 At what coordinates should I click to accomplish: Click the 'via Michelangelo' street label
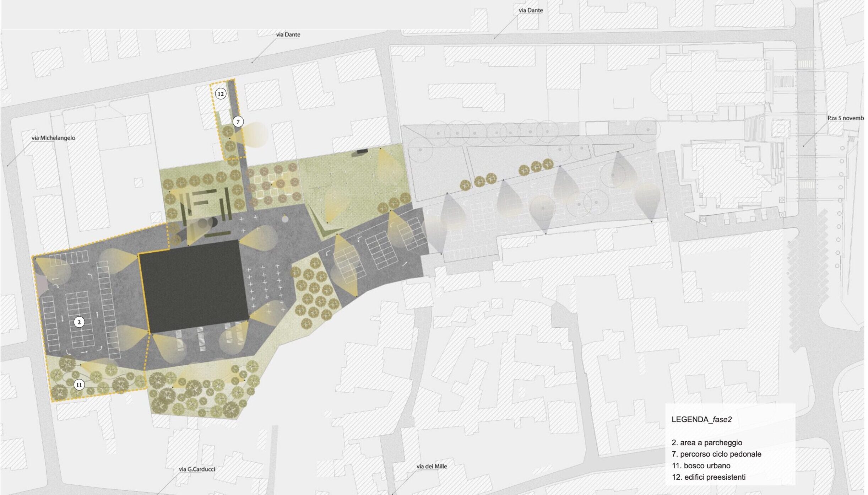(53, 138)
